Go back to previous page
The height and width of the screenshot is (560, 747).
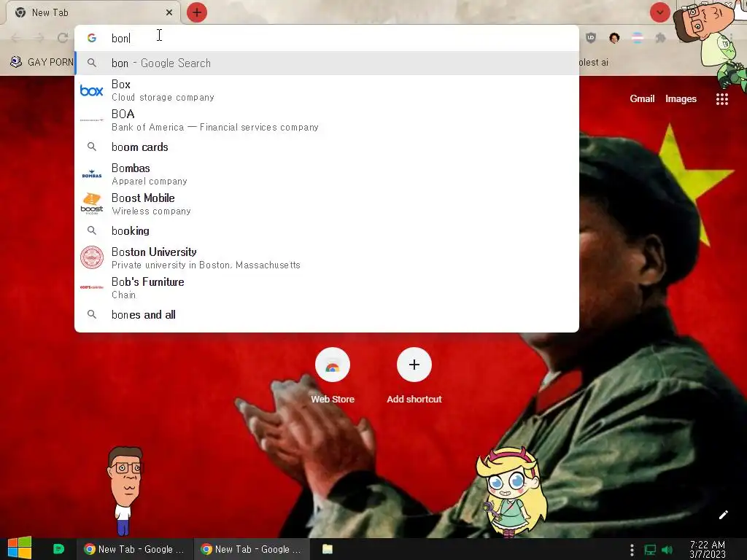[x=16, y=38]
